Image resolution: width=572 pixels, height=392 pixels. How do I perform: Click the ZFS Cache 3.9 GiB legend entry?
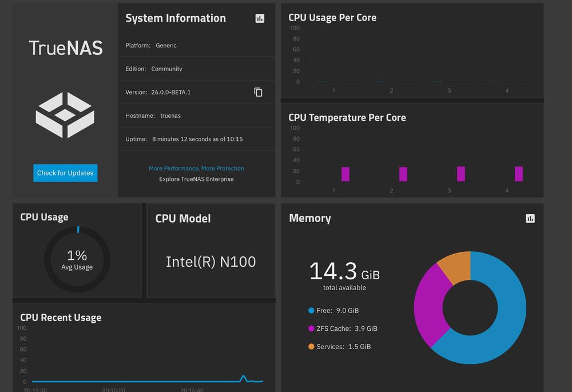[x=343, y=328]
